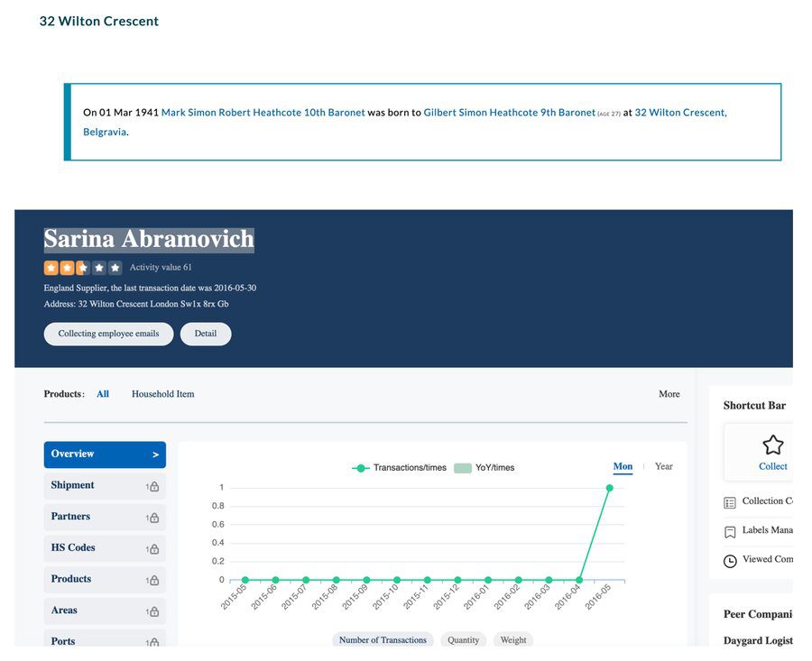Expand the More products option
Image resolution: width=812 pixels, height=661 pixels.
point(669,394)
